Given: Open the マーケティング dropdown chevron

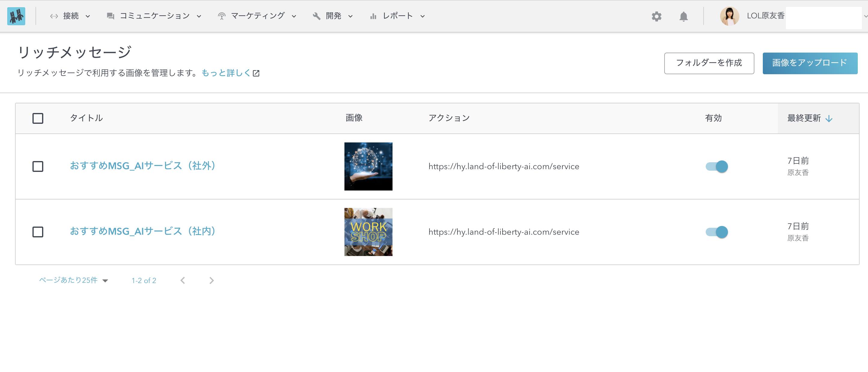Looking at the screenshot, I should (294, 16).
